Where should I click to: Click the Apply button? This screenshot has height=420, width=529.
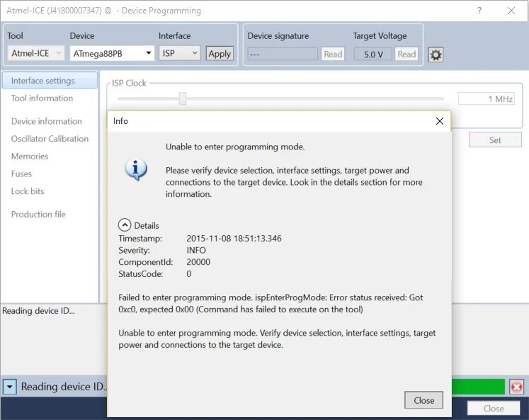(220, 54)
